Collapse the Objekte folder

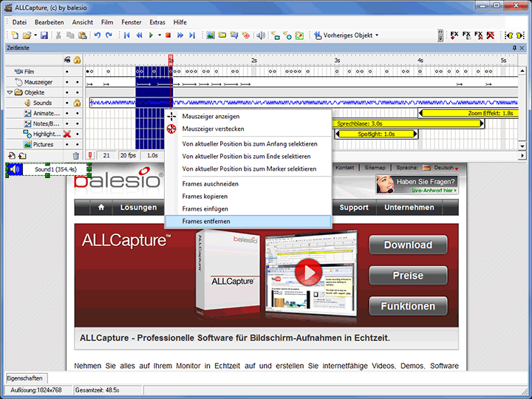(10, 92)
